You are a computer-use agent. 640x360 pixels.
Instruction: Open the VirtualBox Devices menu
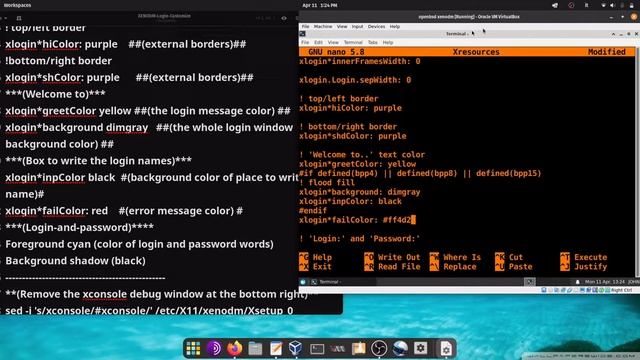(x=376, y=26)
